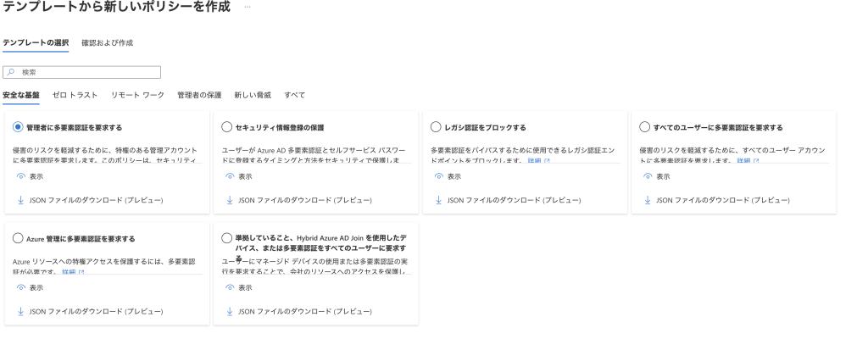Open the 確認および作成 step tab
868x339 pixels.
click(108, 42)
